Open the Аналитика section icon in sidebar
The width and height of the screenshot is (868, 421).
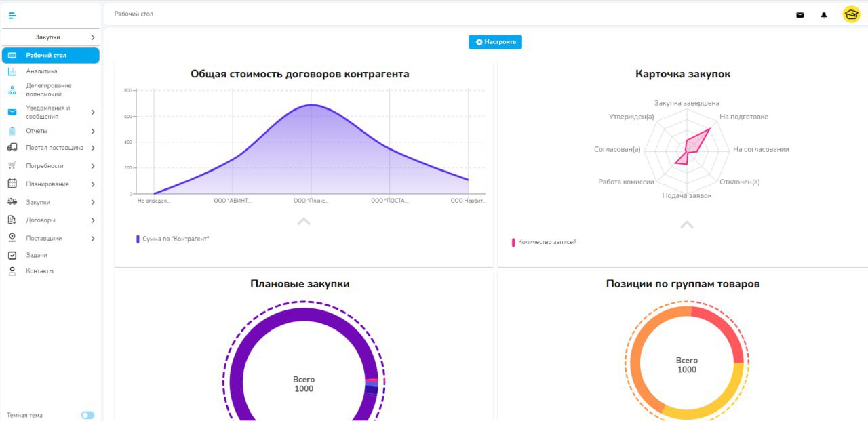point(11,71)
